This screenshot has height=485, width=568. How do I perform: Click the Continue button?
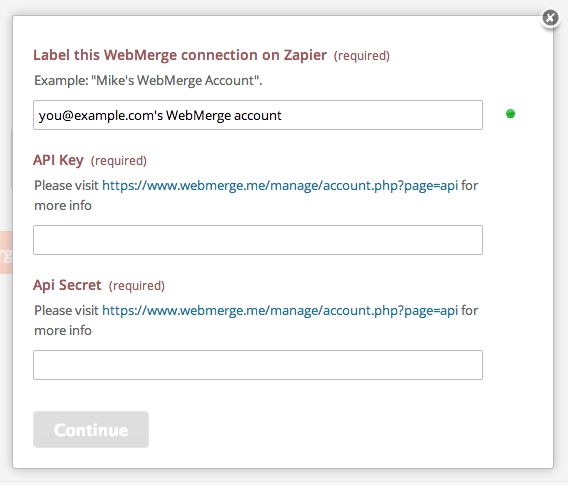point(91,429)
